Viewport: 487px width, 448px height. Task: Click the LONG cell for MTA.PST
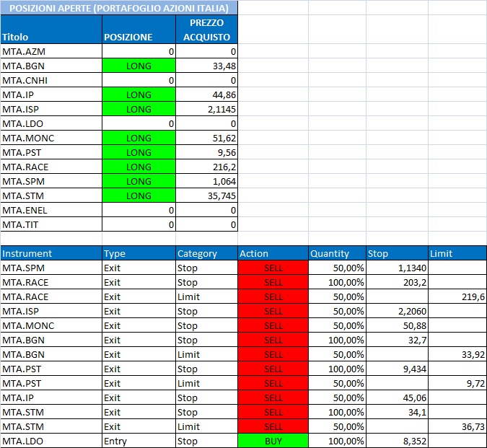(139, 152)
